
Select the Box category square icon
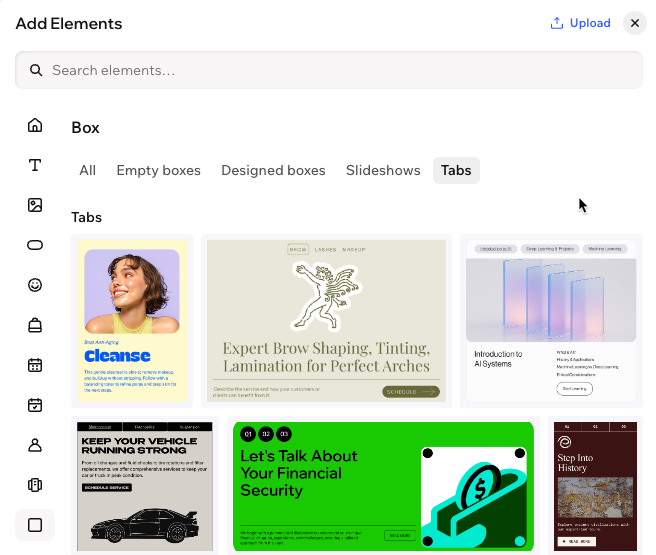coord(35,525)
